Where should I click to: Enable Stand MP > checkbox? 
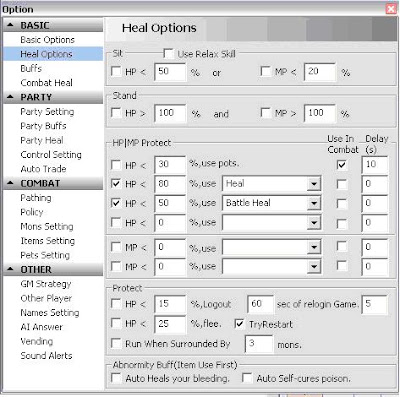pyautogui.click(x=265, y=113)
